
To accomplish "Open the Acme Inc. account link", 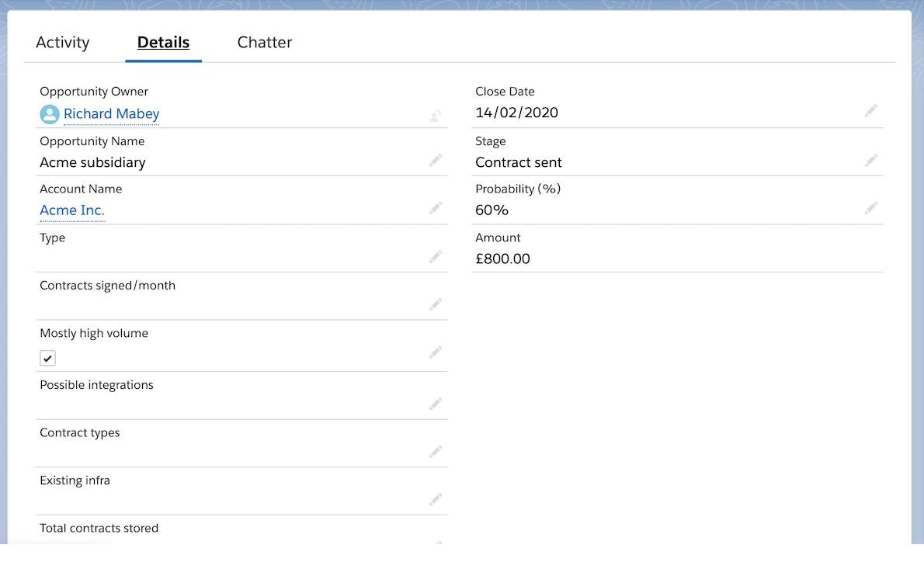I will pyautogui.click(x=72, y=210).
